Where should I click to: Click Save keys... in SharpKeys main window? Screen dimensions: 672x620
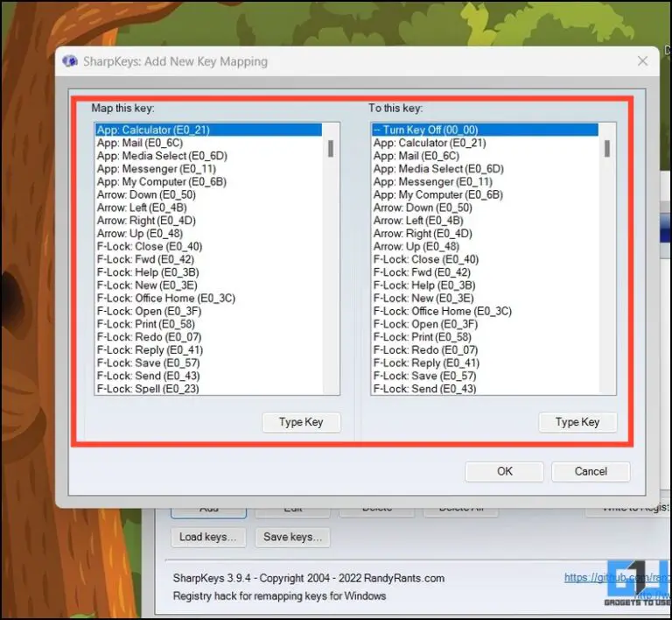(293, 537)
